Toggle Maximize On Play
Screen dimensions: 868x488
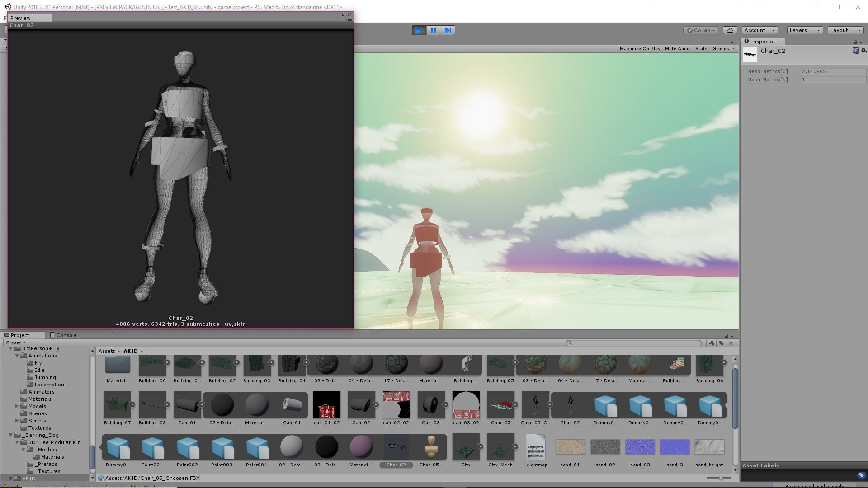coord(640,48)
